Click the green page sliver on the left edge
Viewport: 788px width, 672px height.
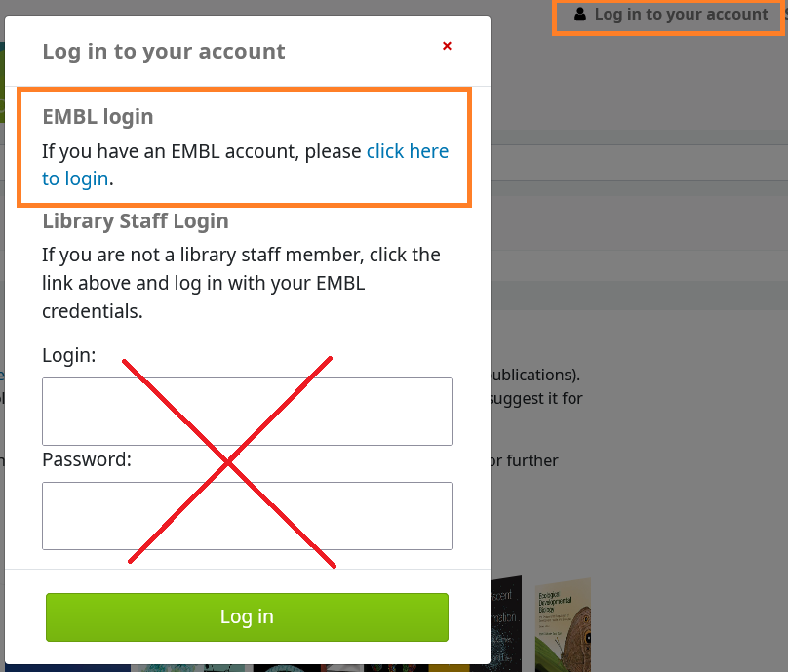(x=3, y=78)
